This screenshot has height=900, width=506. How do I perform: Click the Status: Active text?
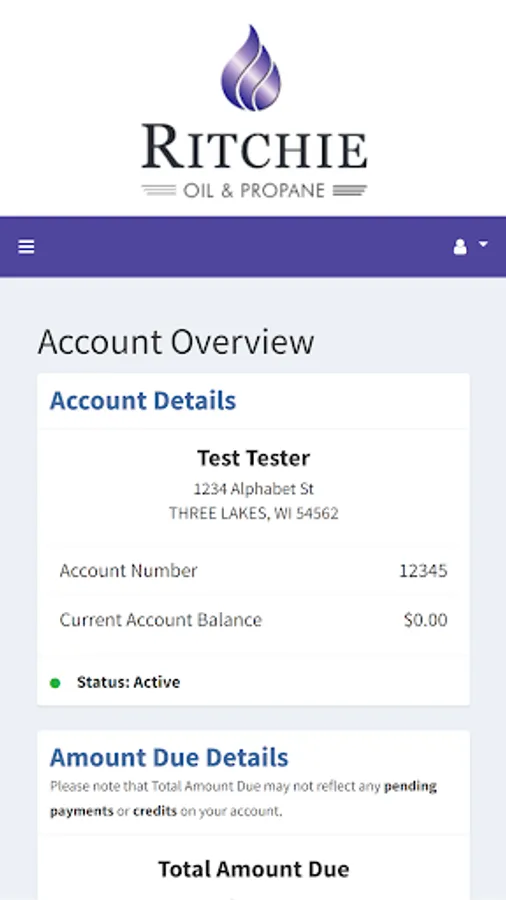pos(129,682)
